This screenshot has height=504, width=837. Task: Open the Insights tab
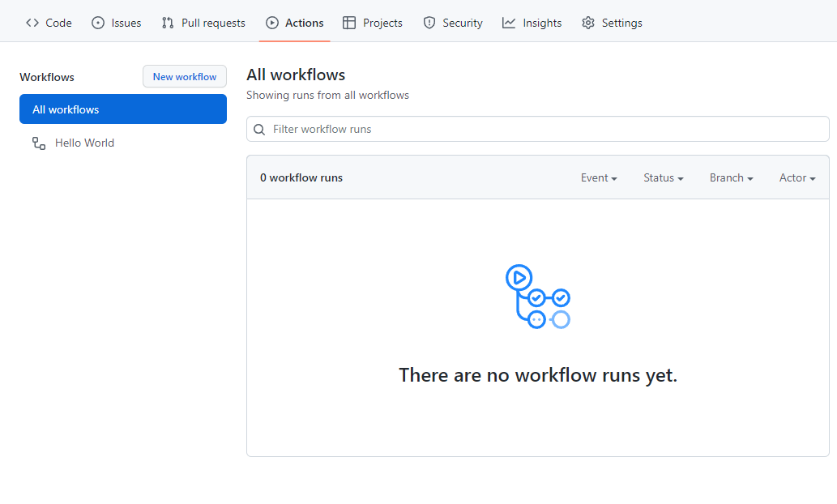(532, 23)
